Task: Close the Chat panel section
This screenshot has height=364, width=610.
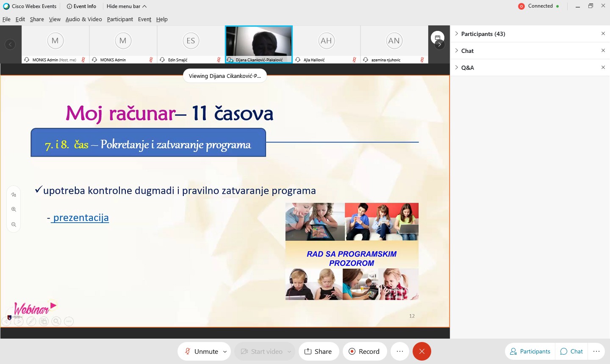Action: pyautogui.click(x=603, y=50)
